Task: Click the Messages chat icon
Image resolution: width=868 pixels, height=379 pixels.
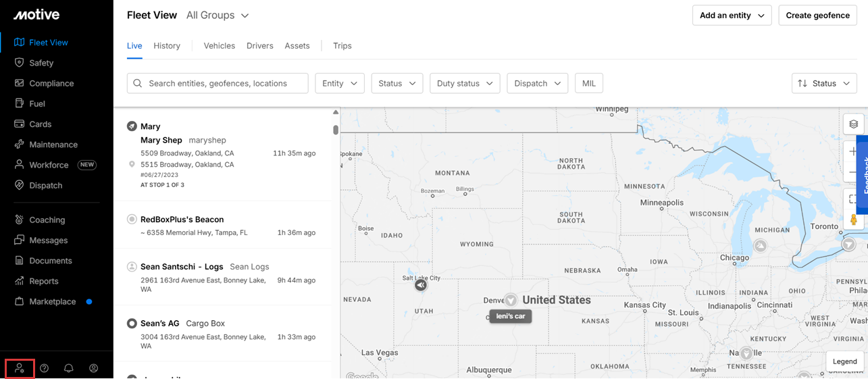Action: point(19,240)
